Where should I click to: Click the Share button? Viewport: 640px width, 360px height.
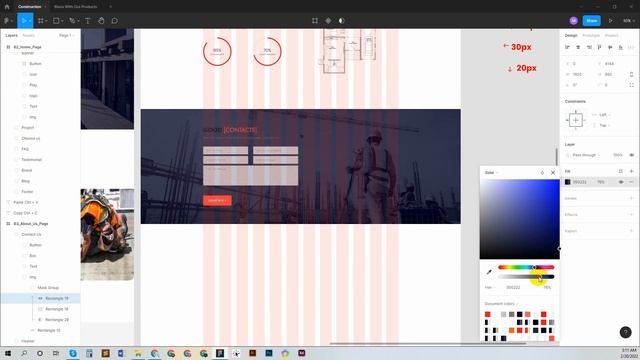tap(591, 20)
